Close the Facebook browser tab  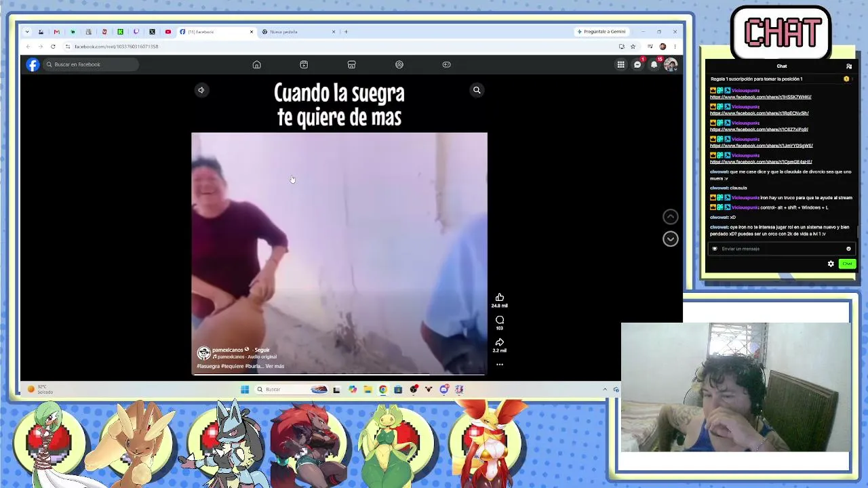point(252,32)
